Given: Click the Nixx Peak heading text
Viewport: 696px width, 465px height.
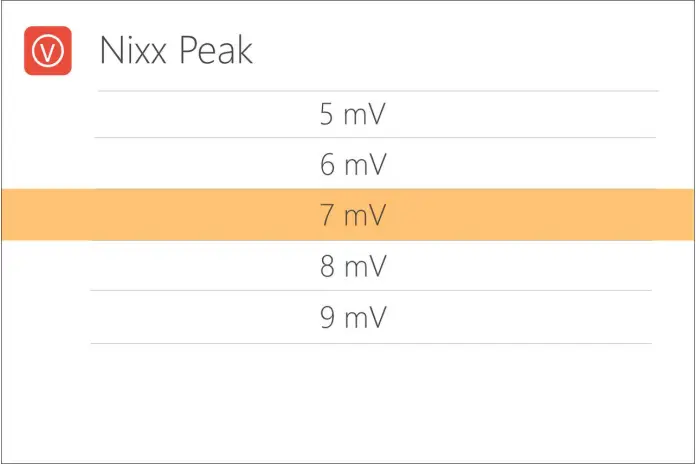Looking at the screenshot, I should (176, 50).
